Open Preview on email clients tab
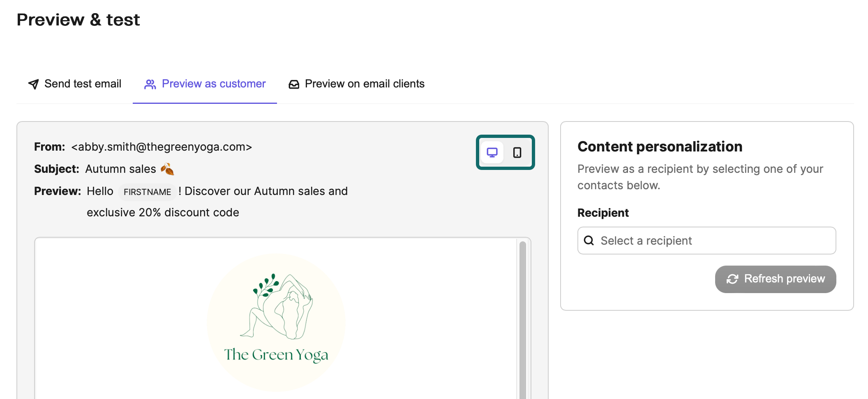 (356, 84)
